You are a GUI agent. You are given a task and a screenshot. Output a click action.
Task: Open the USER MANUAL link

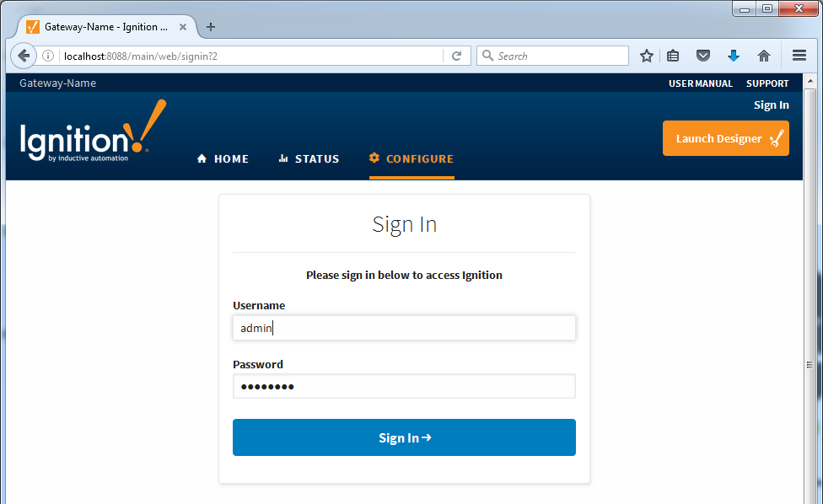[x=701, y=83]
